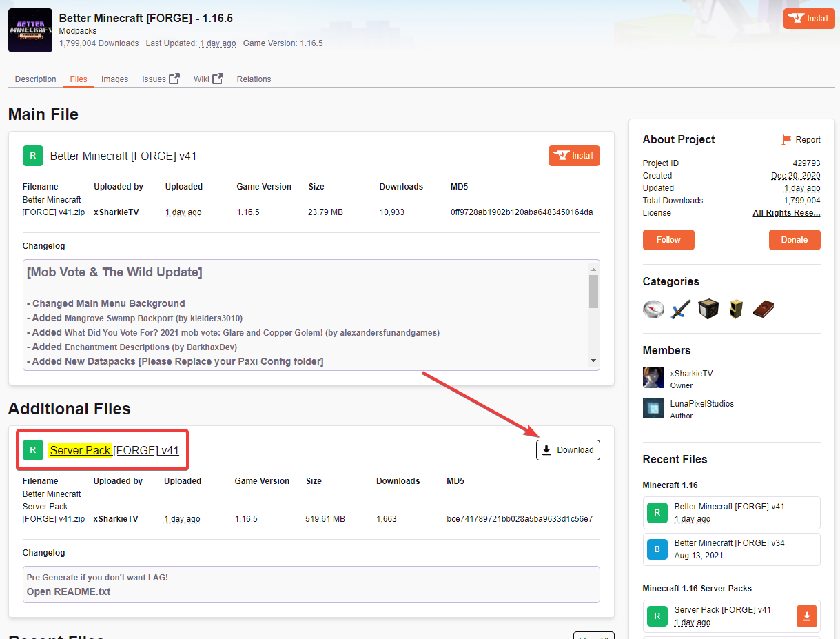The width and height of the screenshot is (840, 639).
Task: Open xSharkieTV member avatar
Action: click(x=653, y=378)
